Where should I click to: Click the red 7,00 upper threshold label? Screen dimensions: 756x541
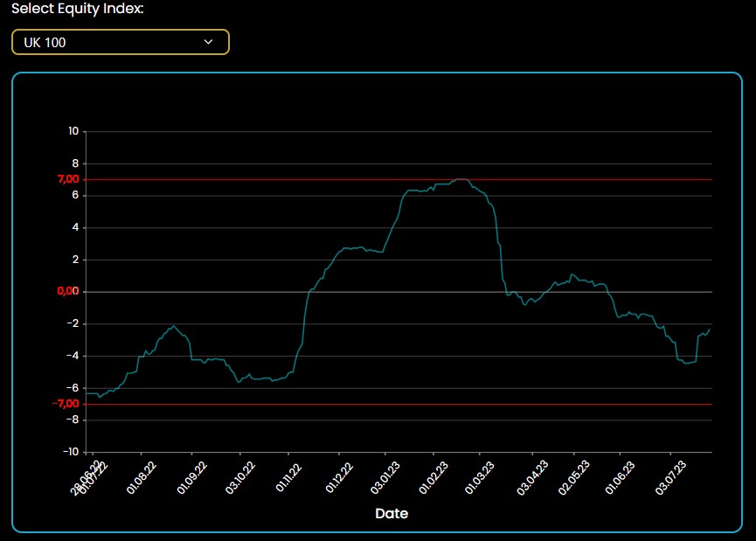click(67, 179)
